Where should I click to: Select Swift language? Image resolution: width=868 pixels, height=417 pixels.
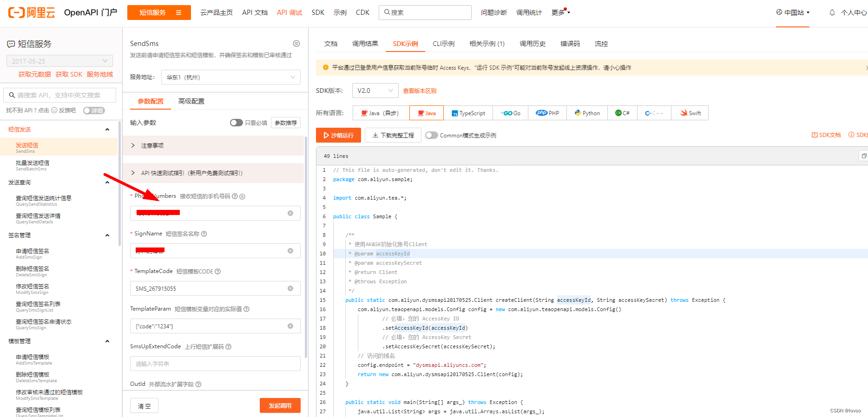coord(690,113)
